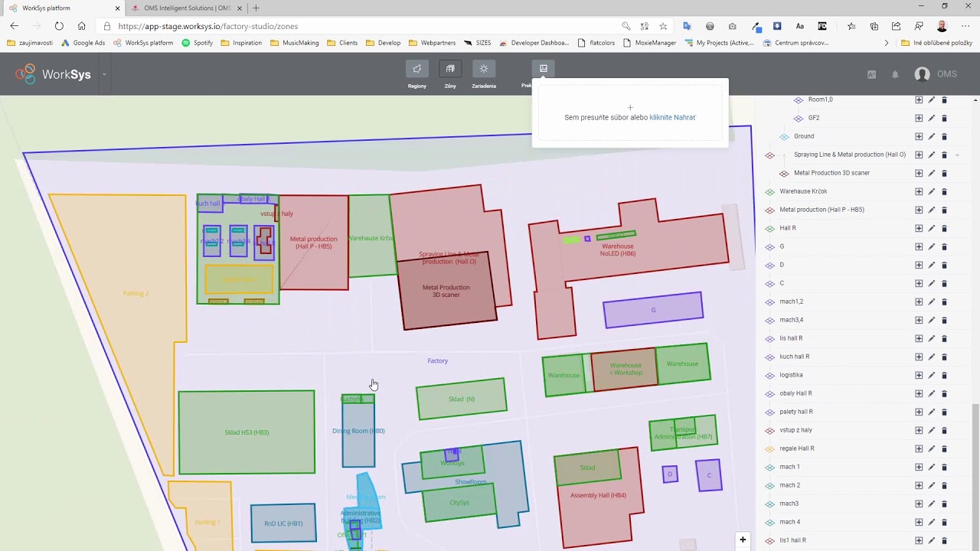The width and height of the screenshot is (980, 551).
Task: Delete the mach3,4 zone
Action: pyautogui.click(x=944, y=320)
